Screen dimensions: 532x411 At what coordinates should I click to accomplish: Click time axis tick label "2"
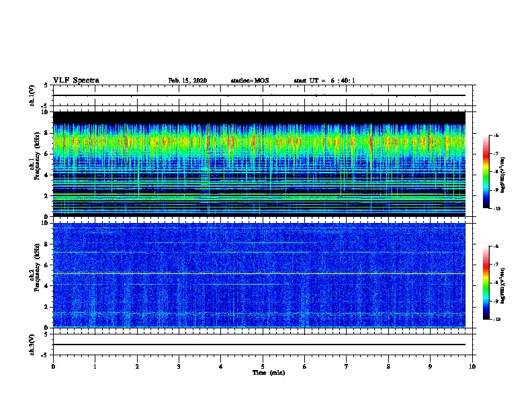[137, 367]
